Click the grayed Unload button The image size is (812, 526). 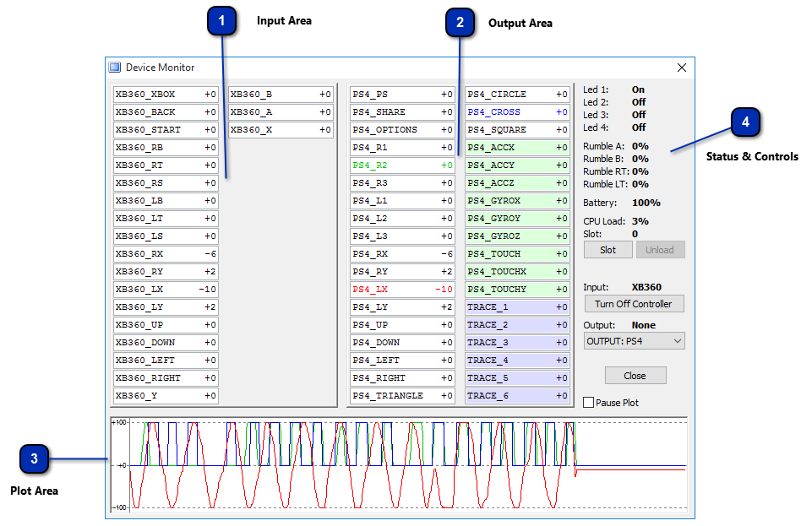660,250
